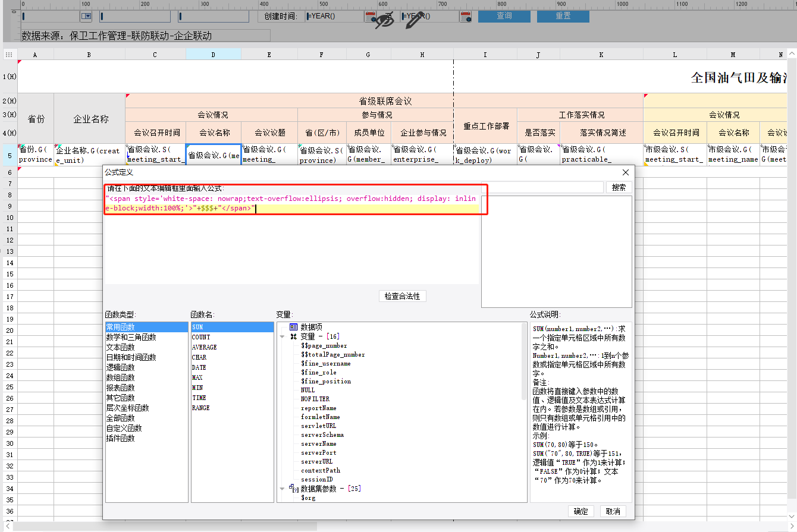Select 文本函数 function type
797x532 pixels.
click(146, 347)
